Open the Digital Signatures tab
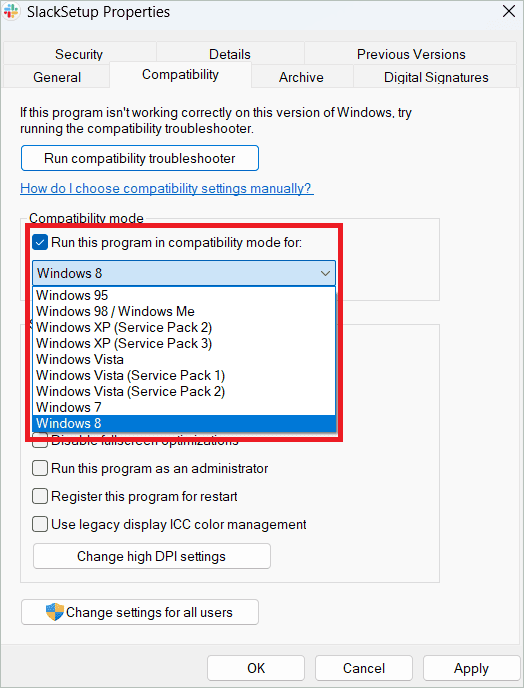This screenshot has height=688, width=524. (x=436, y=77)
